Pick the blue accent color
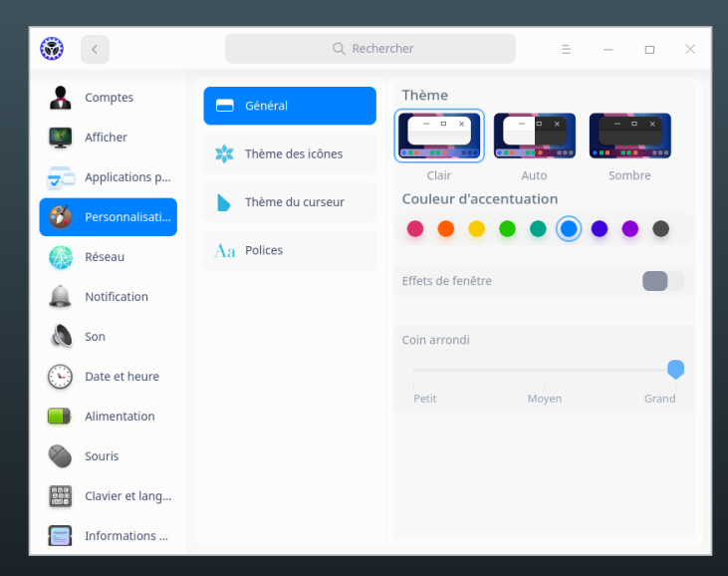 [x=569, y=228]
